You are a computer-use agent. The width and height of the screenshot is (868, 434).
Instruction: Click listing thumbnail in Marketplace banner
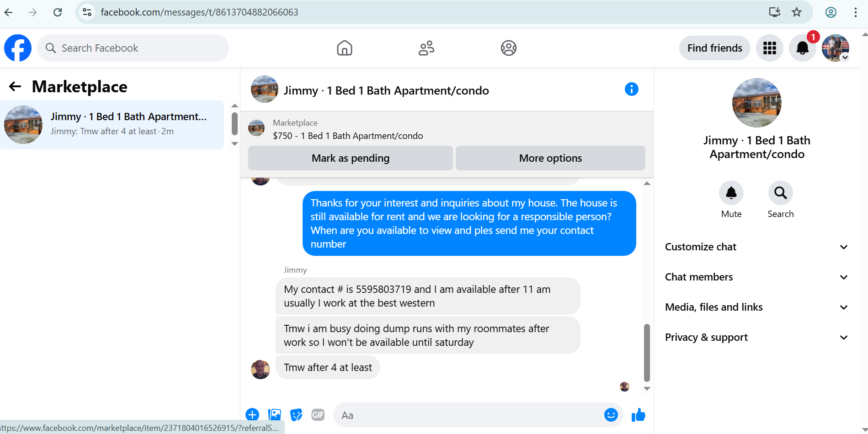256,128
